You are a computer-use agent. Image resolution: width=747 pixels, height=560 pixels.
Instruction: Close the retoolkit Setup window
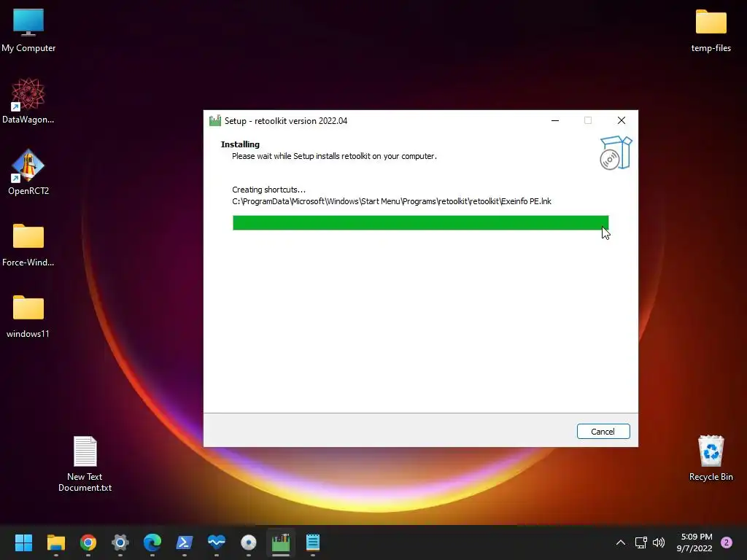tap(622, 120)
